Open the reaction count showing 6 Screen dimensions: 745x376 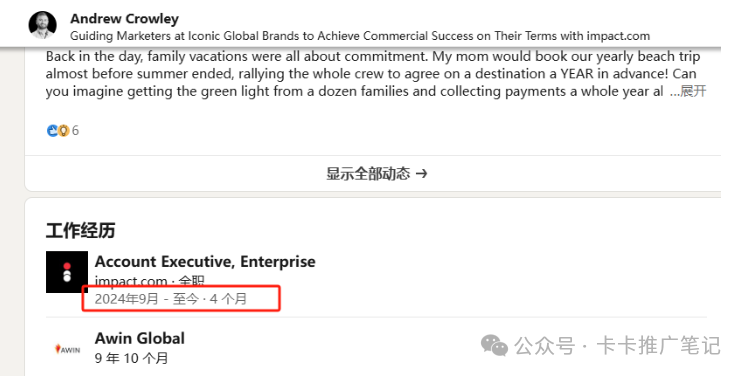point(75,130)
